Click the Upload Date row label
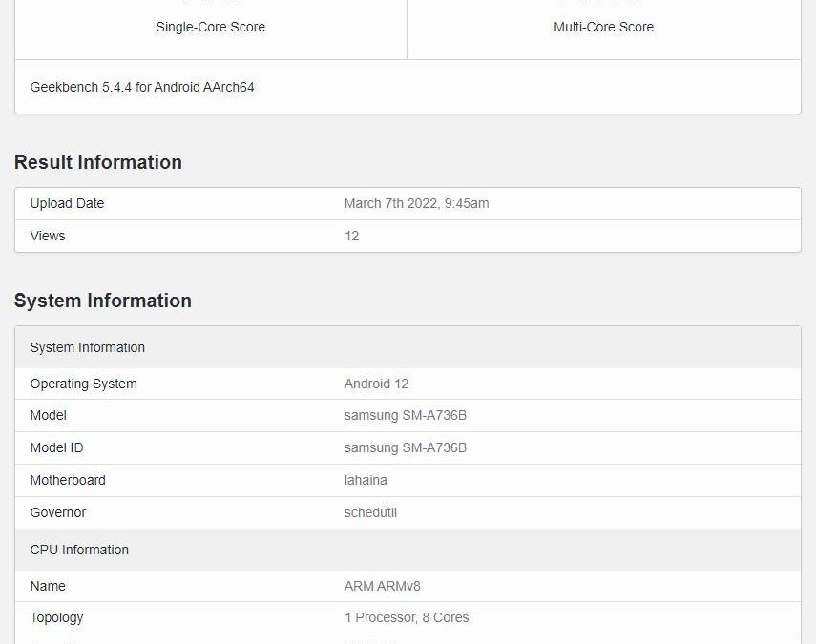Viewport: 816px width, 644px height. click(67, 203)
